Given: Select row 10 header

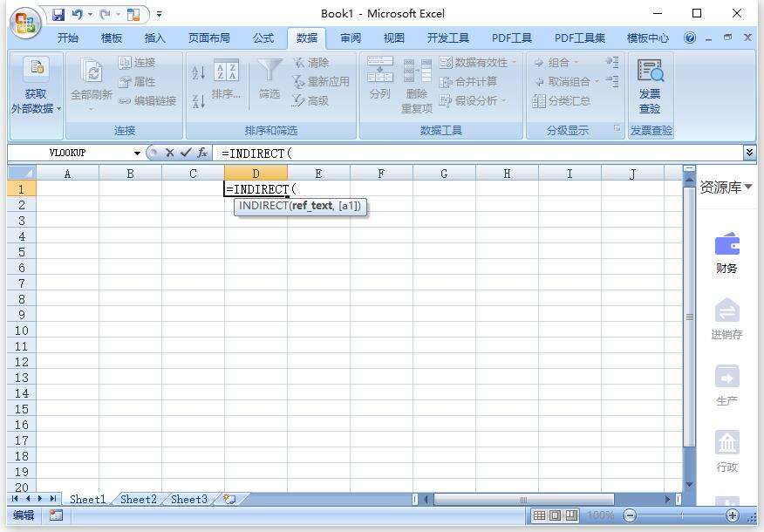Looking at the screenshot, I should click(22, 331).
